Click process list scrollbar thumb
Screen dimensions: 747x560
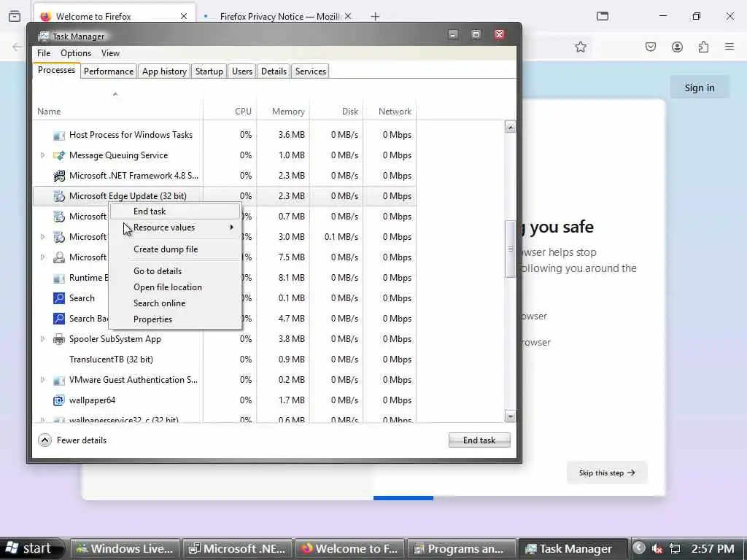click(x=510, y=249)
